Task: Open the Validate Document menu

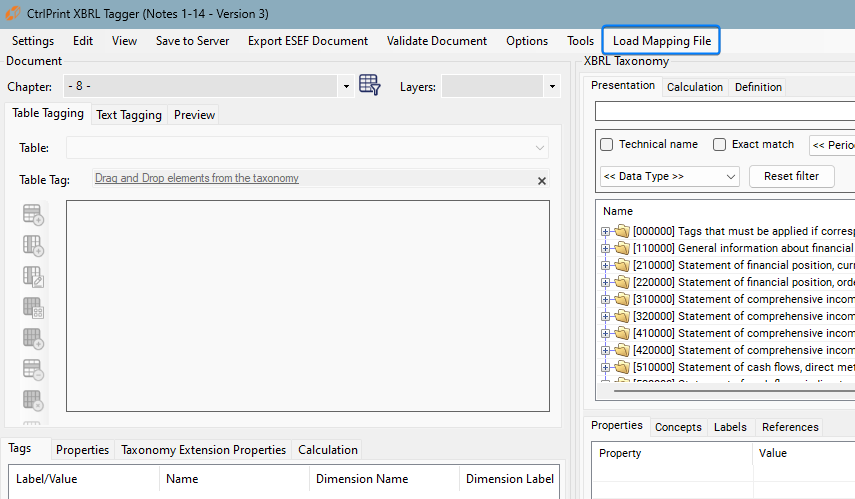Action: (436, 41)
